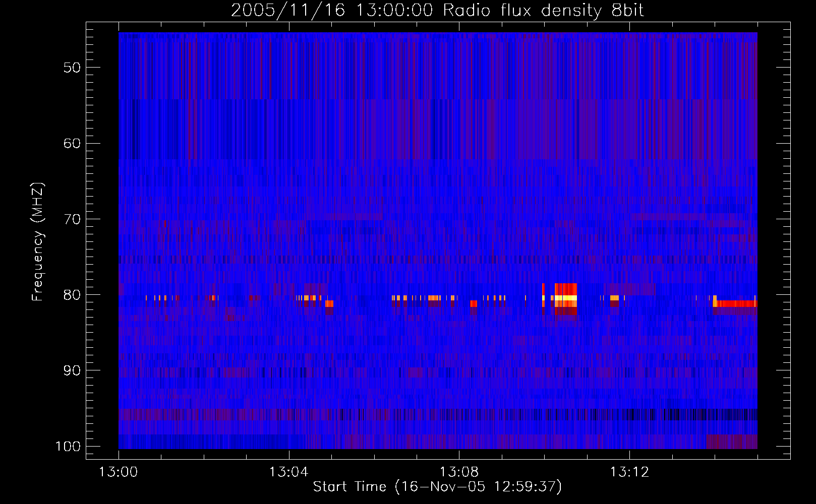Select the 80 frequency tick label
The width and height of the screenshot is (816, 504).
click(72, 295)
